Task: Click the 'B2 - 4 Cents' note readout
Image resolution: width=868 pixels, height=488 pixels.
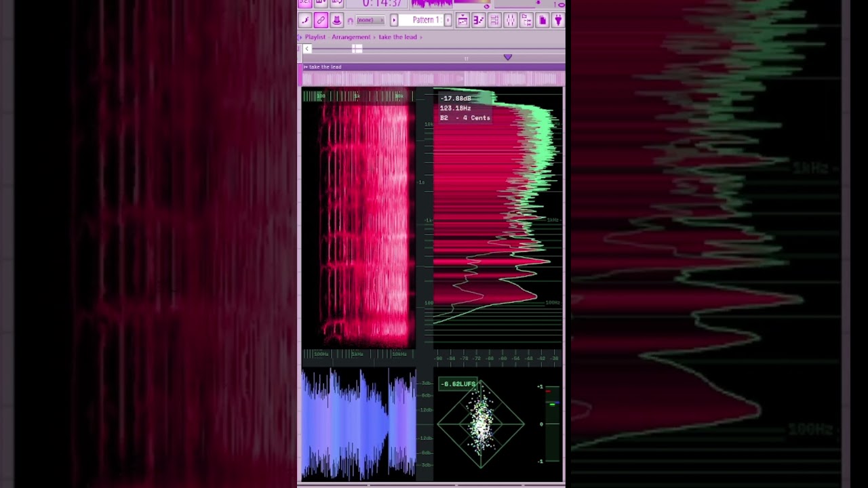Action: tap(465, 118)
